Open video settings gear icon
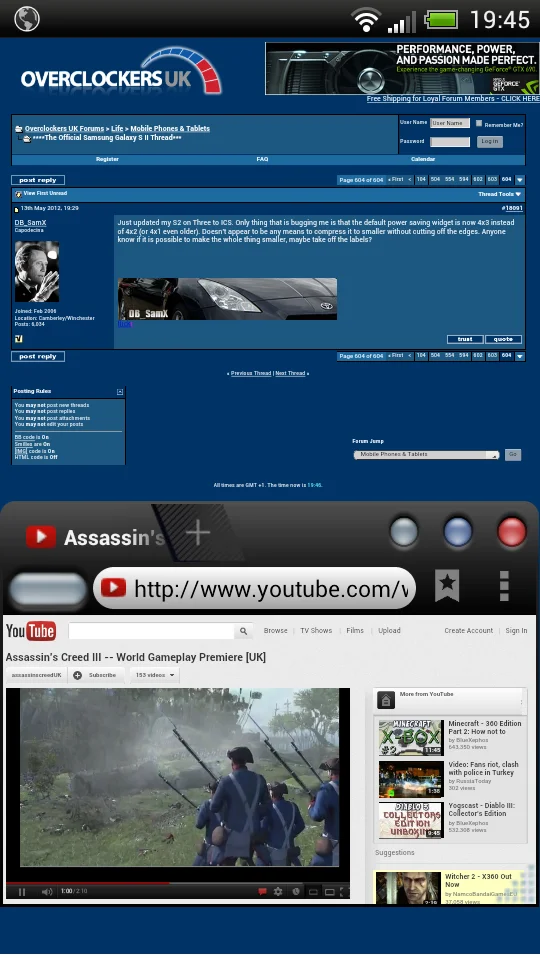 click(278, 892)
